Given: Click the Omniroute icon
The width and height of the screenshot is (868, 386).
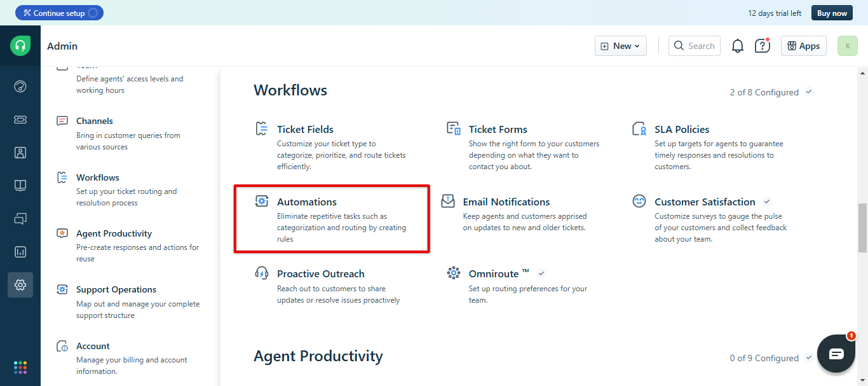Looking at the screenshot, I should tap(453, 273).
